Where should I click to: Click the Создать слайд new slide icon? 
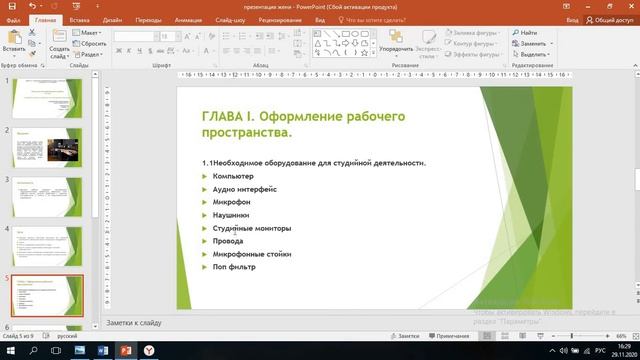pyautogui.click(x=60, y=36)
